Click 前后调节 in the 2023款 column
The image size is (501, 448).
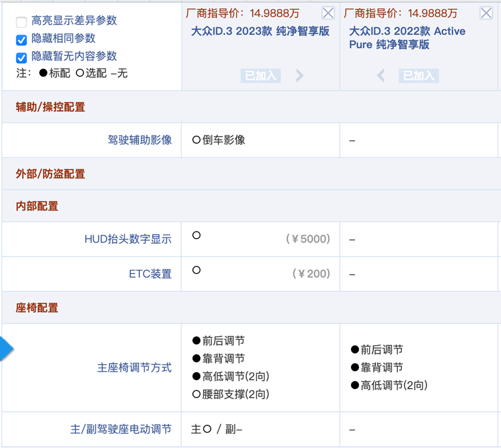point(218,341)
